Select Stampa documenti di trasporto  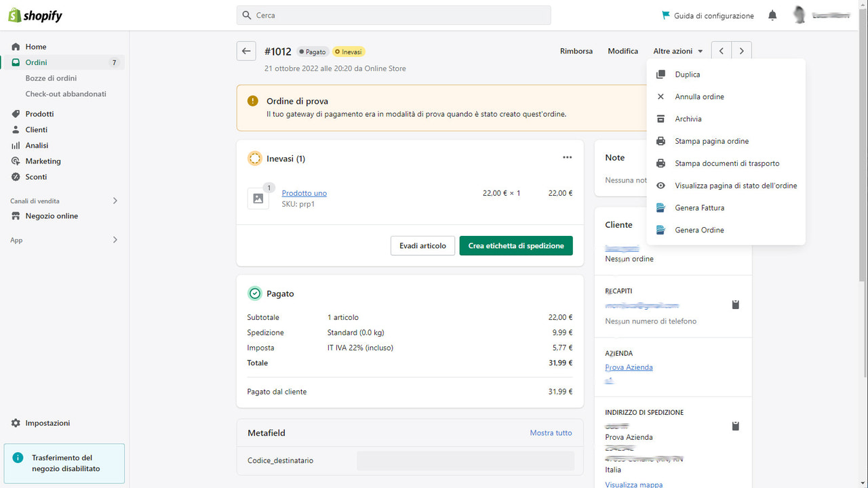[x=726, y=163]
